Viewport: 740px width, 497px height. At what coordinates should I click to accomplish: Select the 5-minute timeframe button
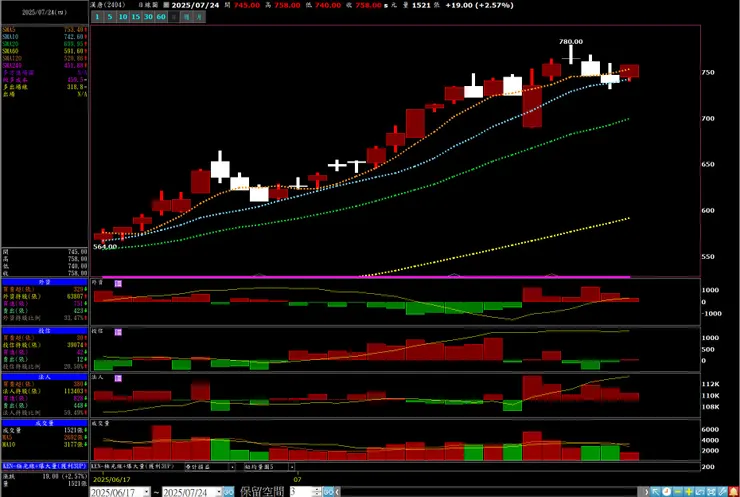tap(109, 17)
